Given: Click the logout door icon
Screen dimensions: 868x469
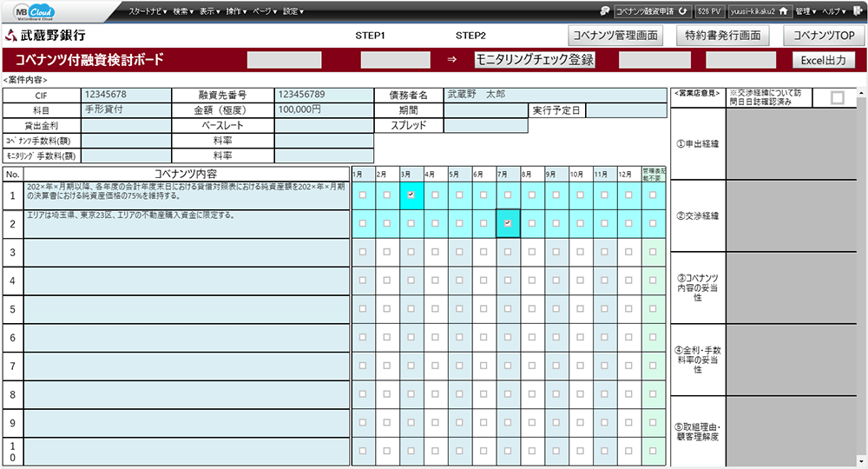Looking at the screenshot, I should pyautogui.click(x=857, y=12).
